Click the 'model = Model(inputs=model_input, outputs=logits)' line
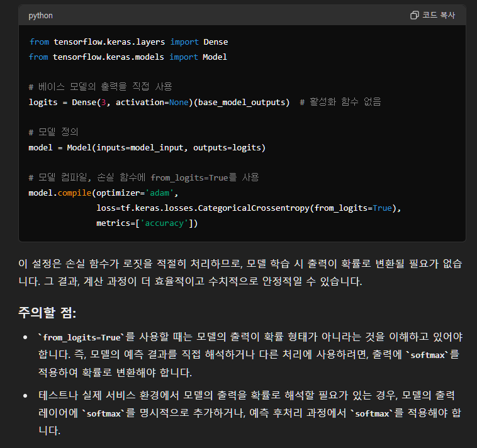This screenshot has width=477, height=448. [x=147, y=147]
